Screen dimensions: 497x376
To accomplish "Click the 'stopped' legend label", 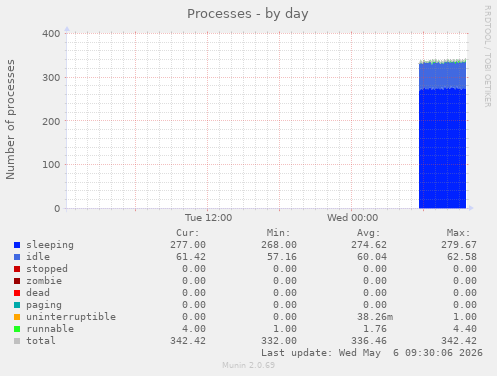I will click(x=47, y=269).
